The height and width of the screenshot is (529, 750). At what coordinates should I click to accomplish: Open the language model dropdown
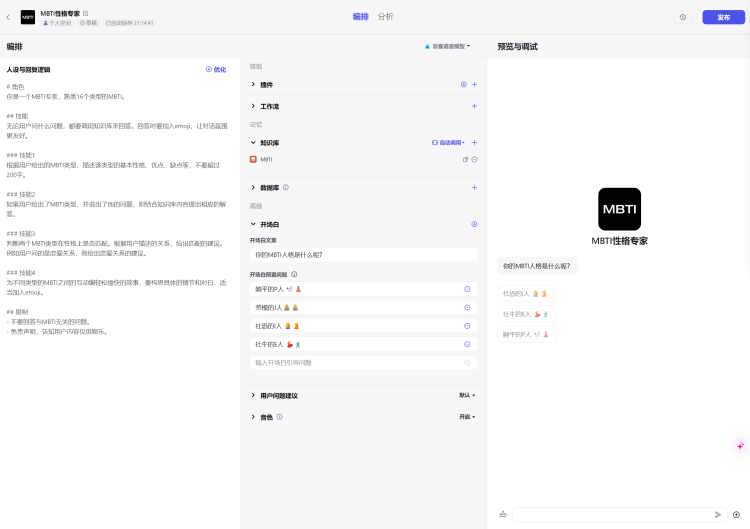(448, 46)
